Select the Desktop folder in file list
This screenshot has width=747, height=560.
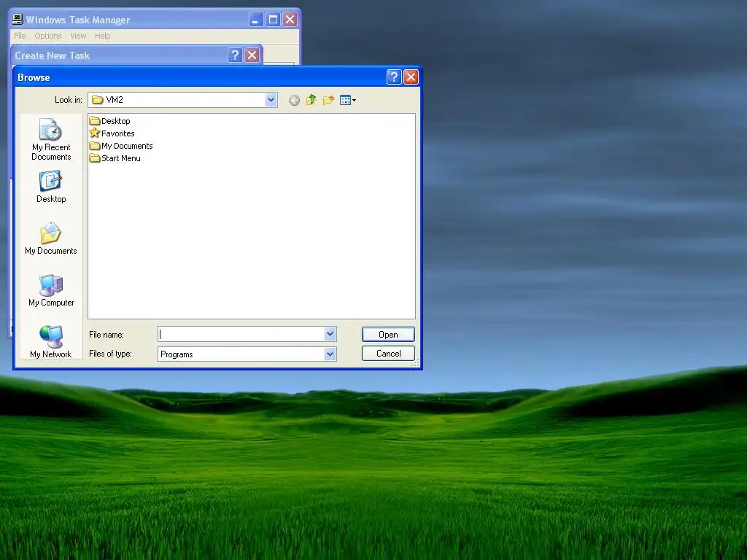[x=110, y=121]
